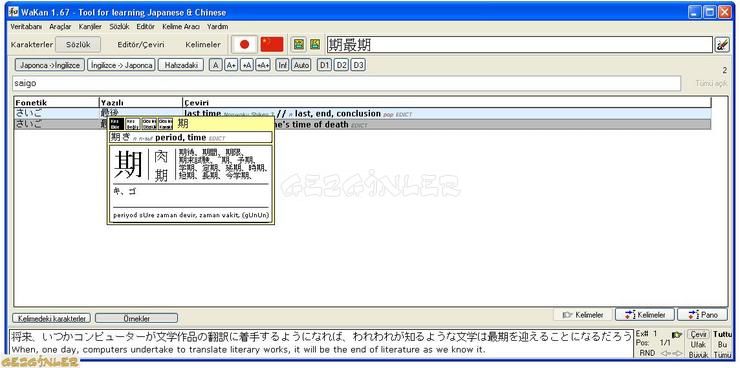Open the Yardım menu
The image size is (740, 368).
point(218,27)
